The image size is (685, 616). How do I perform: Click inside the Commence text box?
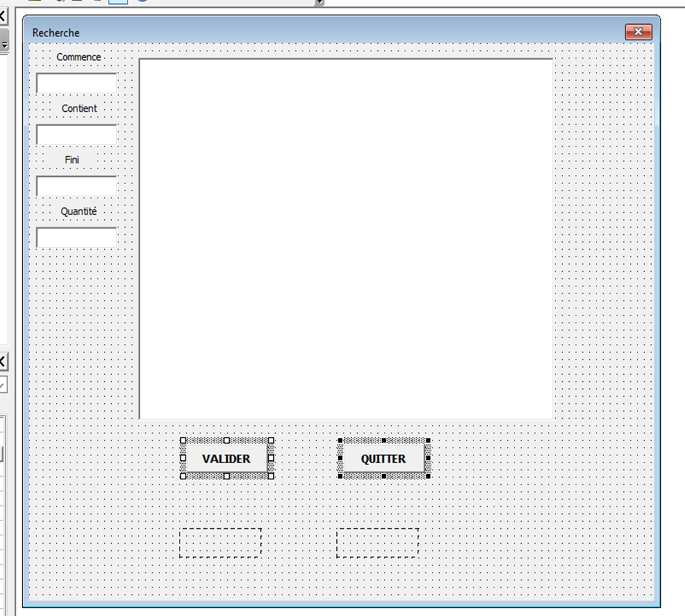(x=76, y=84)
